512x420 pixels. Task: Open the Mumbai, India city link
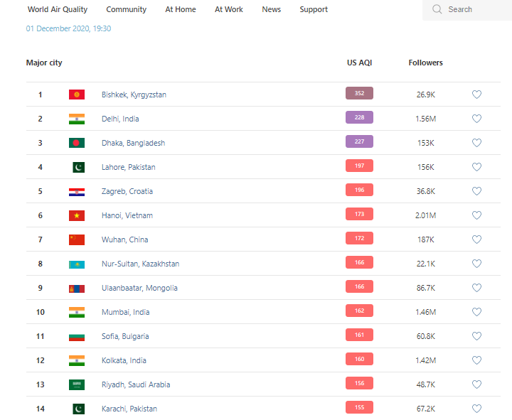point(125,312)
